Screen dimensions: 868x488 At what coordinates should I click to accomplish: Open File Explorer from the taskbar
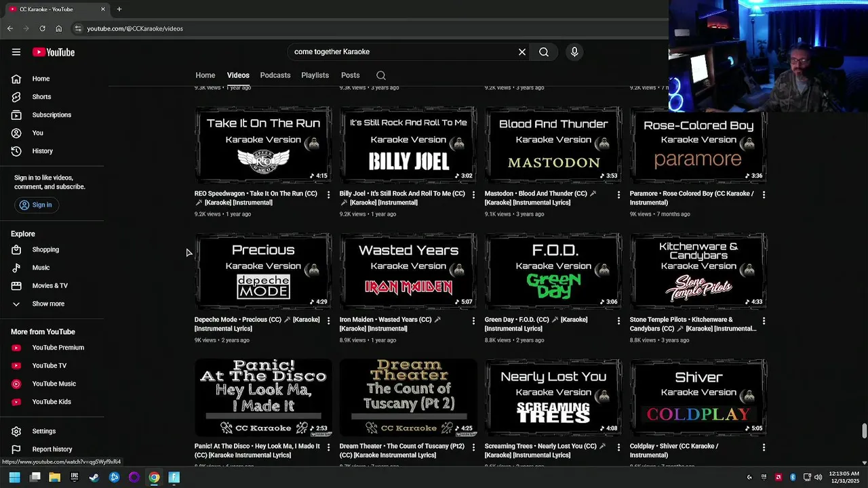(54, 477)
